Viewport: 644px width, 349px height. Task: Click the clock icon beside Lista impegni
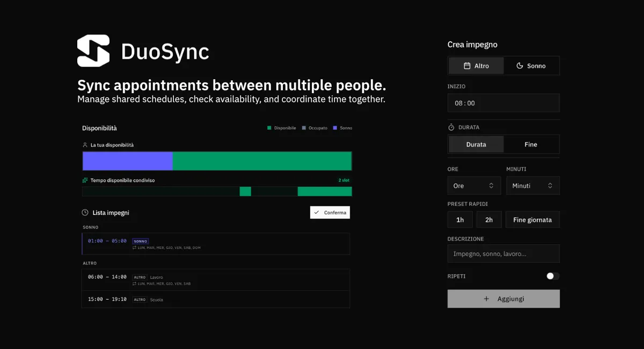click(85, 212)
